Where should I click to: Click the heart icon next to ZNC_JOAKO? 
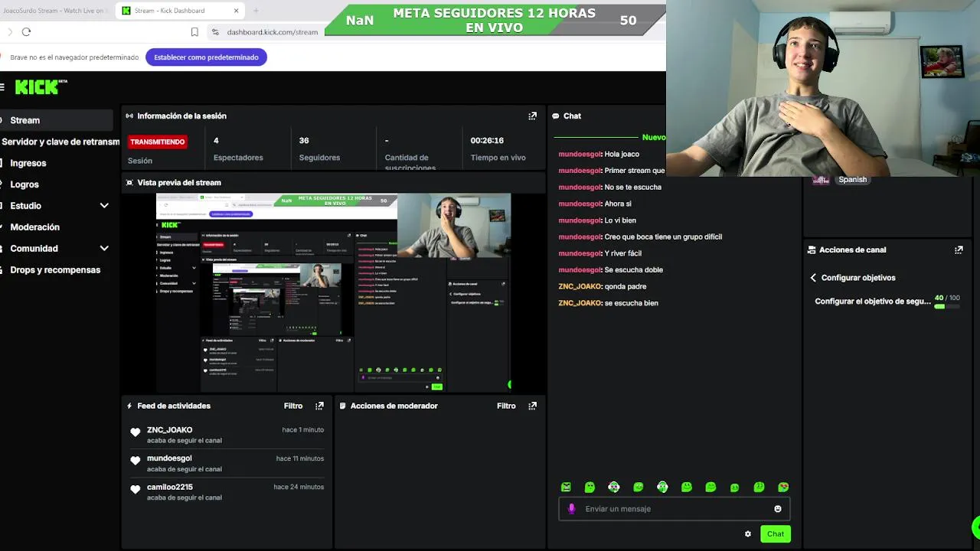pyautogui.click(x=136, y=432)
